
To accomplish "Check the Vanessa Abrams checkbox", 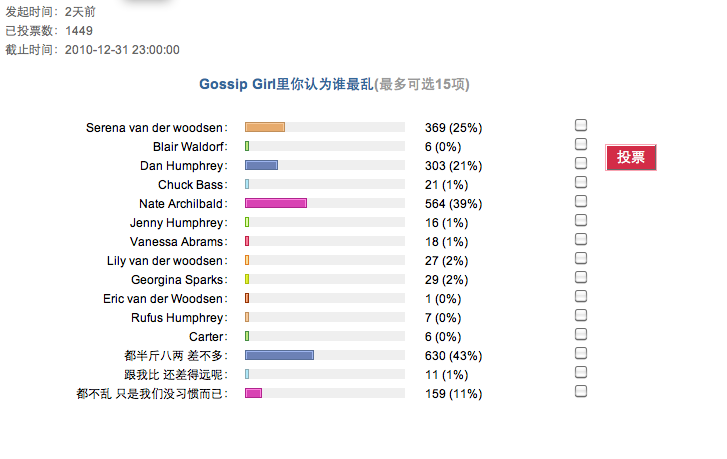I will (580, 239).
